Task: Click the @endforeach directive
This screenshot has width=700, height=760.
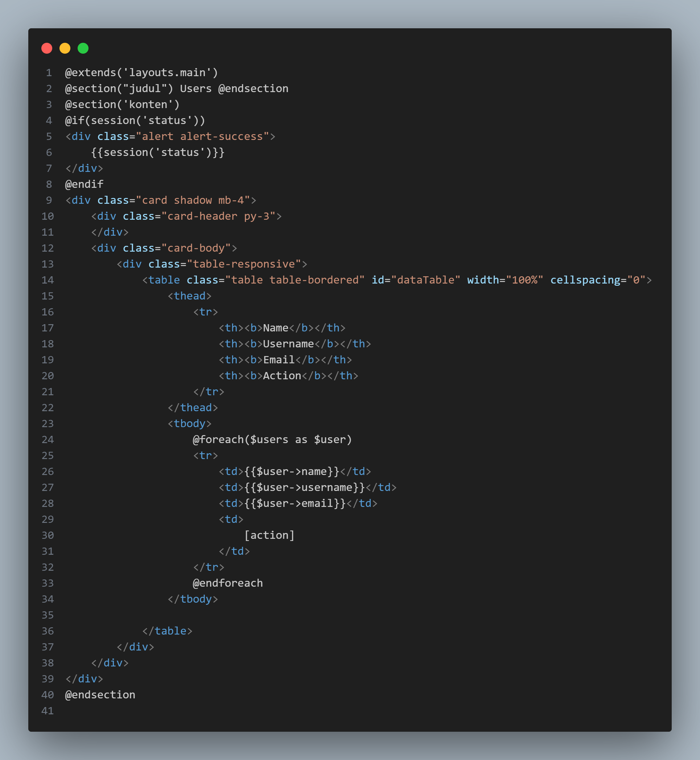Action: [227, 583]
